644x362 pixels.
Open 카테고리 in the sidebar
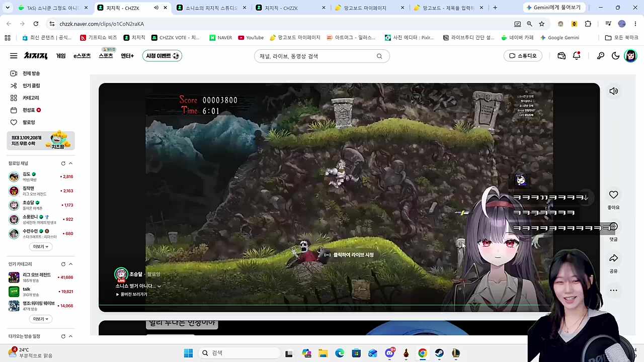point(30,98)
